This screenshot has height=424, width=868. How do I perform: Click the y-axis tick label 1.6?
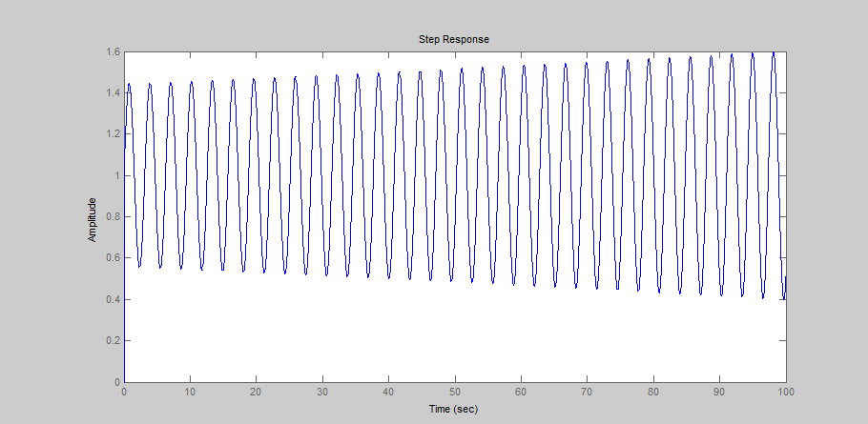(113, 51)
